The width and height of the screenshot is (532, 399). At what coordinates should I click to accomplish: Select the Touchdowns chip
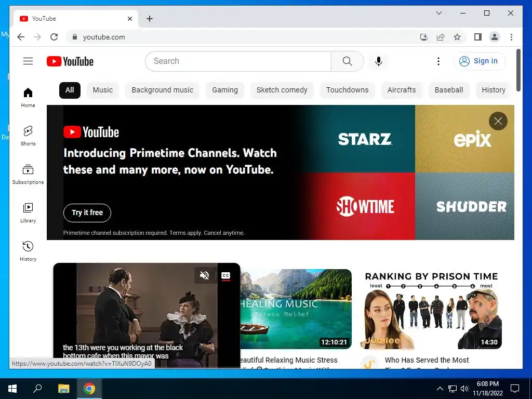(347, 90)
